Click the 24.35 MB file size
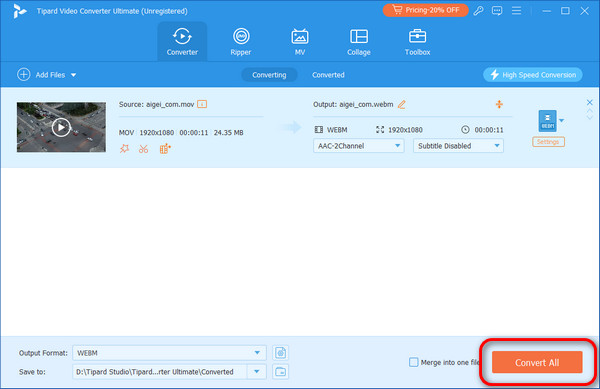The image size is (600, 389). [228, 133]
